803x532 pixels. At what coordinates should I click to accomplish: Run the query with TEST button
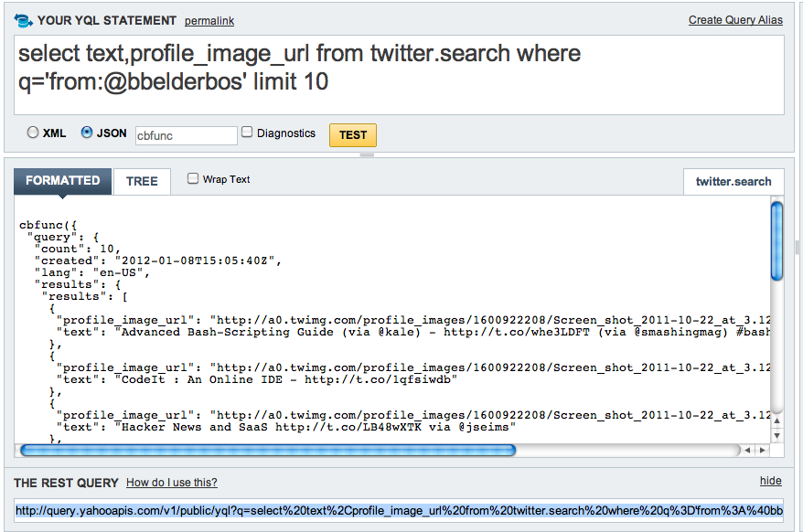(353, 135)
